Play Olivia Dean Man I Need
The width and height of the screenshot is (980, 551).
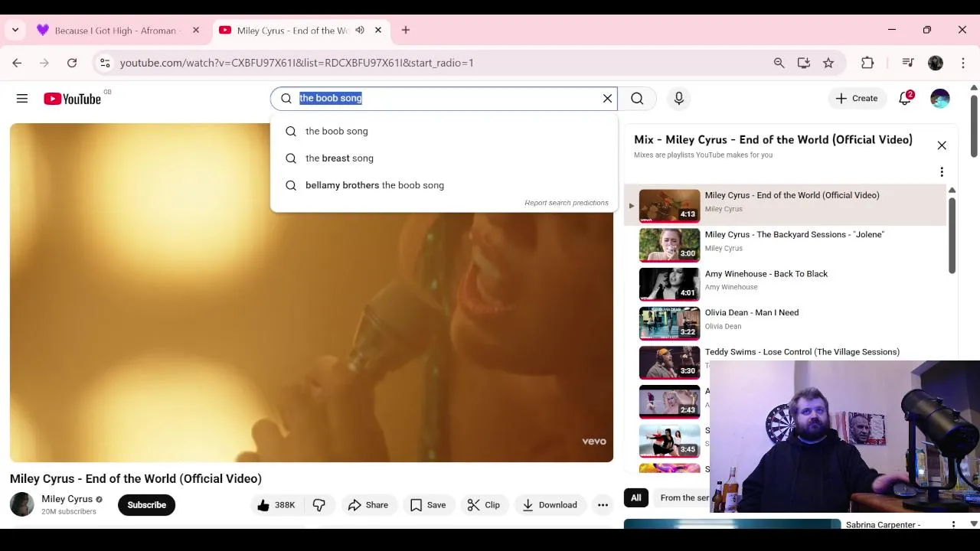(785, 322)
